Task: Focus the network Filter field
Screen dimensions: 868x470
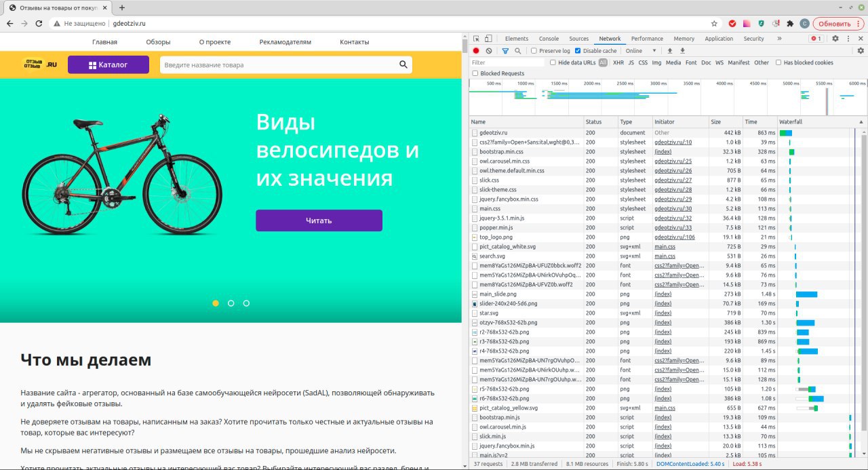Action: point(508,62)
